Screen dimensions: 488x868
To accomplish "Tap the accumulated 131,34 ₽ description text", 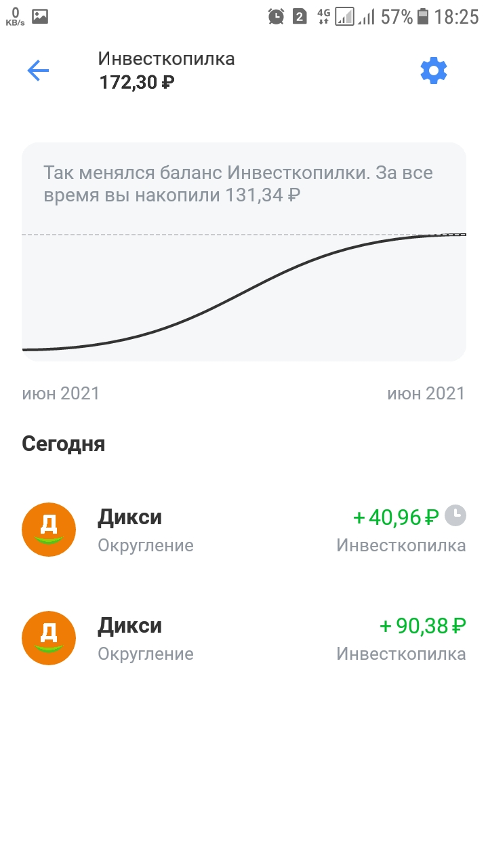I will (x=238, y=184).
